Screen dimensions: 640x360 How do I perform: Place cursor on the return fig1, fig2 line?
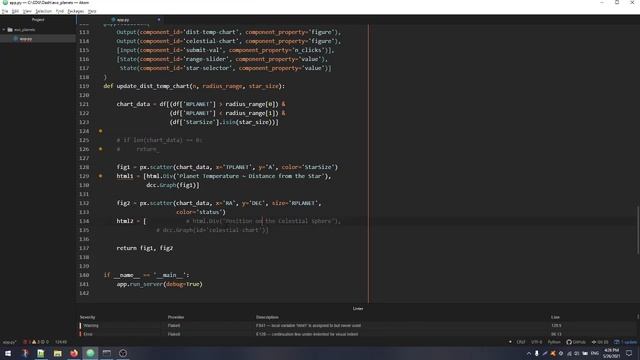coord(145,248)
